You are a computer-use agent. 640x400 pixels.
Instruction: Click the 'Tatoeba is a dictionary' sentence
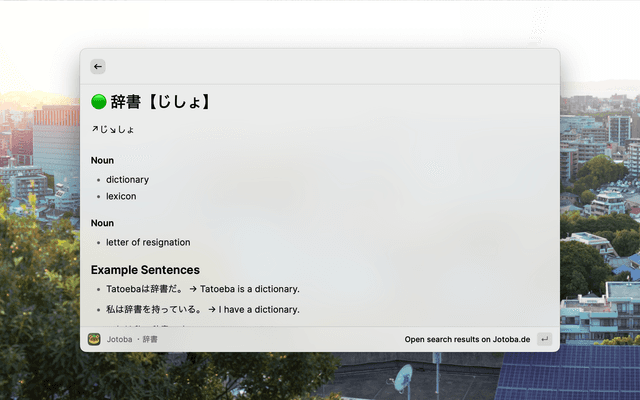249,289
